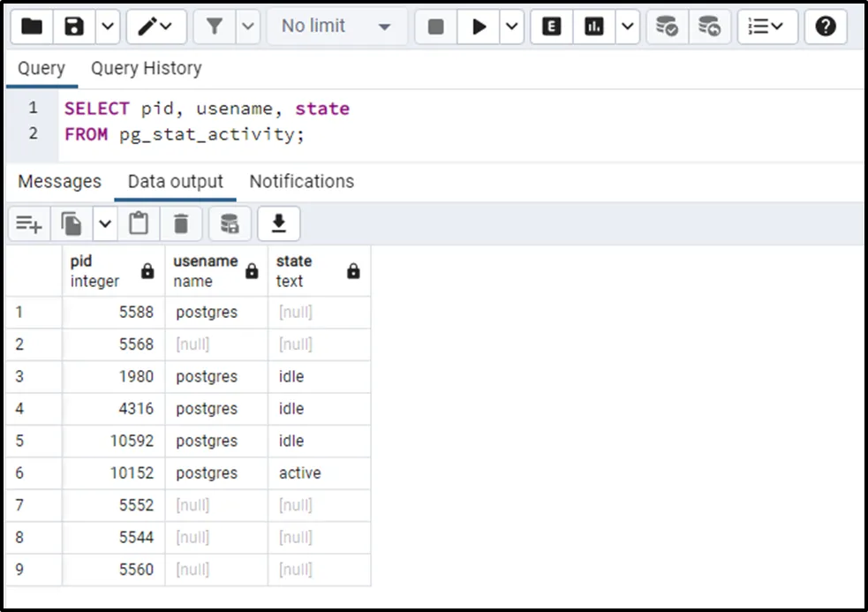Execute the query with the play button
Viewport: 868px width, 612px height.
pos(479,26)
